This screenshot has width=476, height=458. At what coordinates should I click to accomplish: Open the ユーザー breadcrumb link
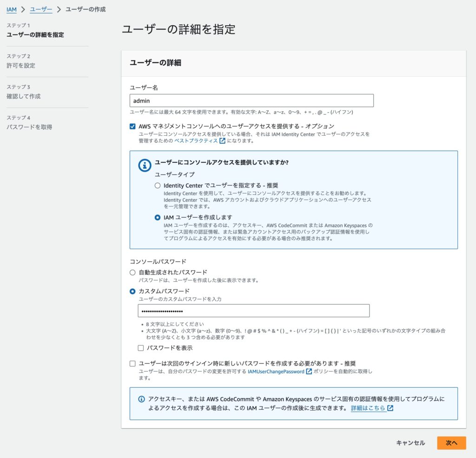(x=41, y=9)
